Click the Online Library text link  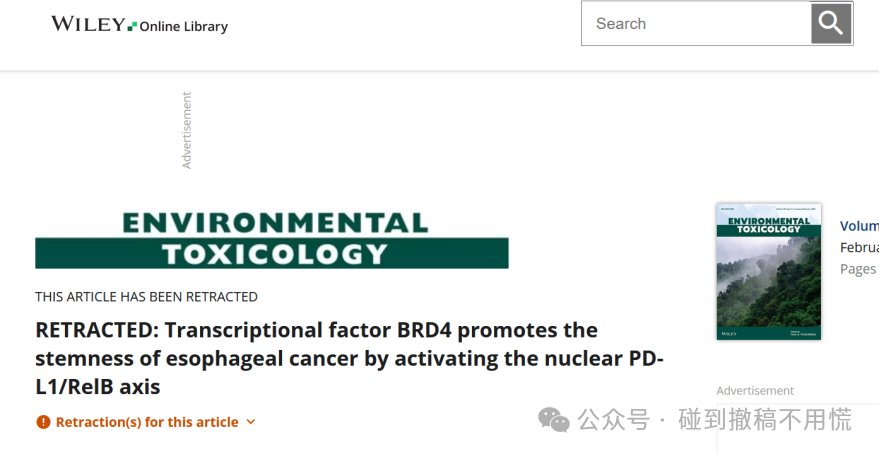click(x=183, y=26)
